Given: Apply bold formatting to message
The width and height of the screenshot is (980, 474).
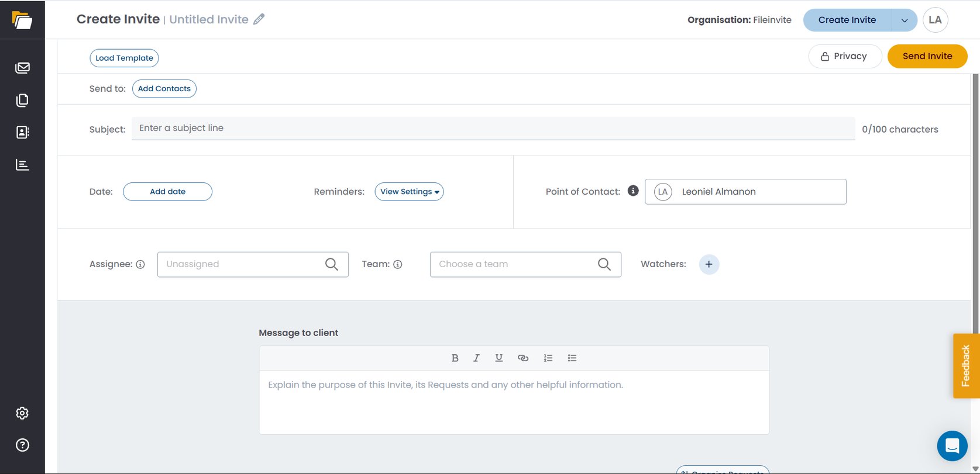Looking at the screenshot, I should (455, 358).
